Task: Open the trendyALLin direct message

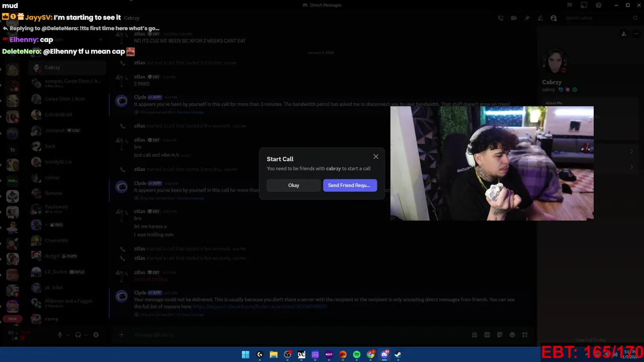Action: [67, 162]
